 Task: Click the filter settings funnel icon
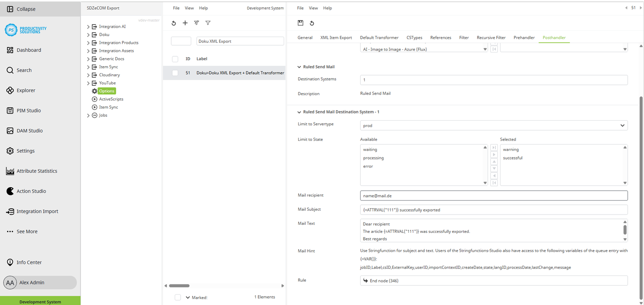pyautogui.click(x=196, y=23)
